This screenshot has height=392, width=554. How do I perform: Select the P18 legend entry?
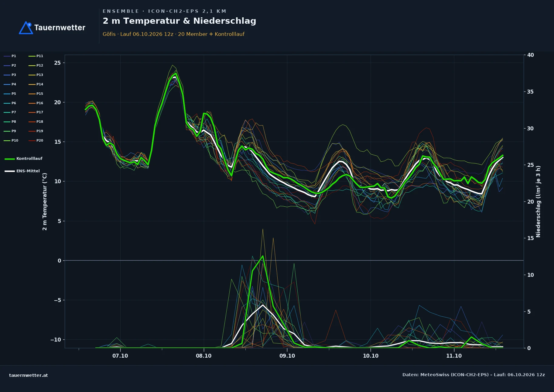click(36, 122)
